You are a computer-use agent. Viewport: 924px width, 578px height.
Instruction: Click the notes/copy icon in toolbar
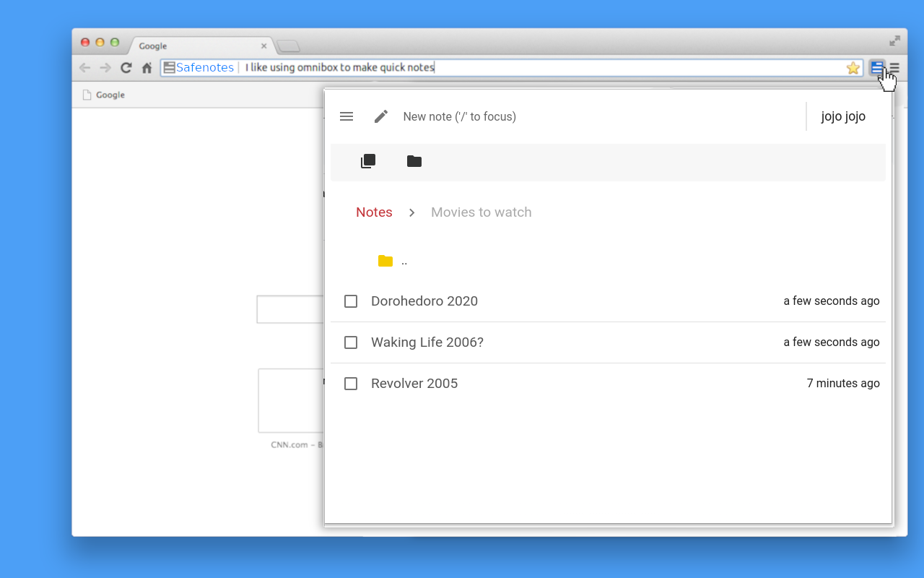(x=367, y=160)
